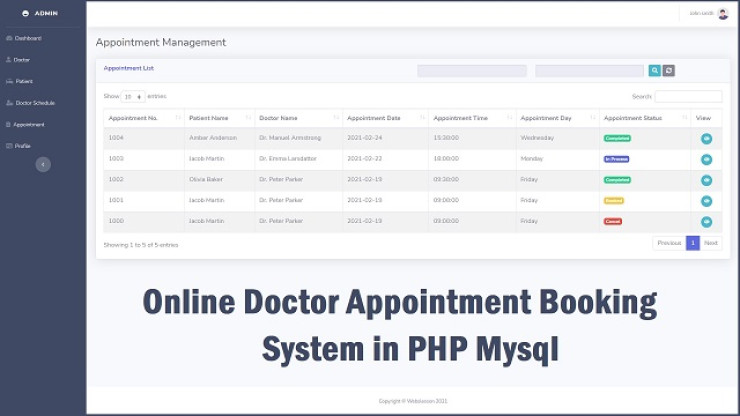Open Patient in sidebar

[x=19, y=81]
